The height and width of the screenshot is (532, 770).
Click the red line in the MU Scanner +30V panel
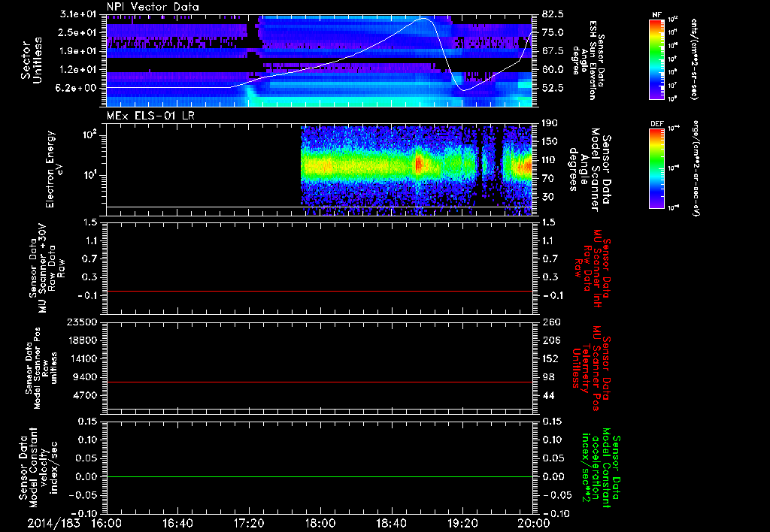coord(320,291)
